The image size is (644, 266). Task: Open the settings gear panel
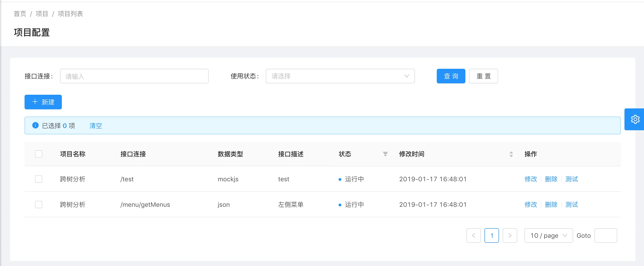635,119
